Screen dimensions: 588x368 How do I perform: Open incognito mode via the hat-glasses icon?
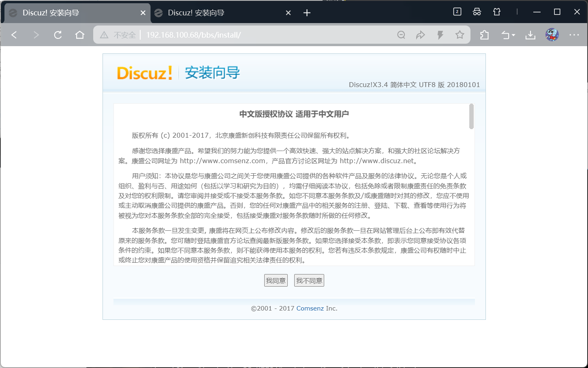[x=477, y=12]
